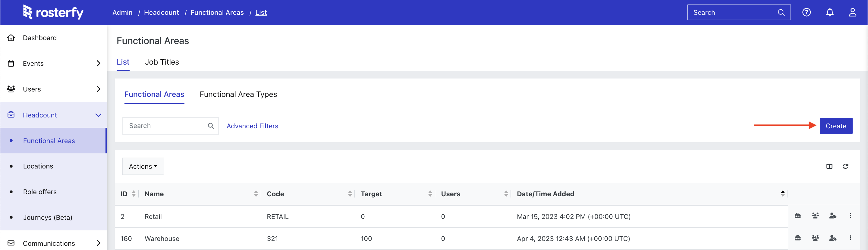
Task: Open Role offers in sidebar
Action: click(53, 192)
